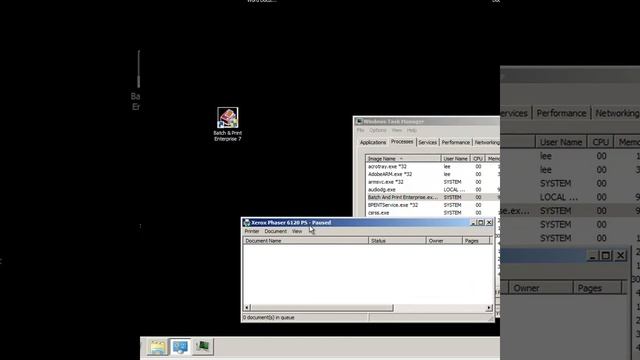
Task: Open the File menu in Task Manager
Action: coord(360,130)
